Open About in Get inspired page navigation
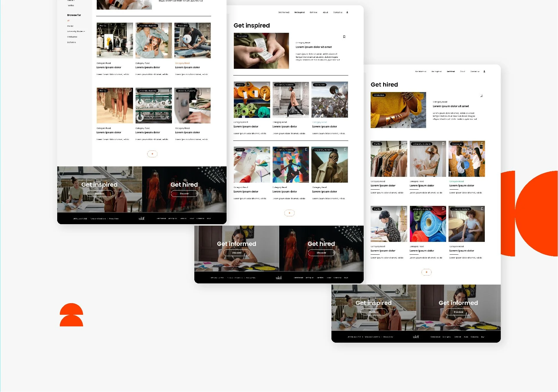This screenshot has width=558, height=392. [325, 12]
